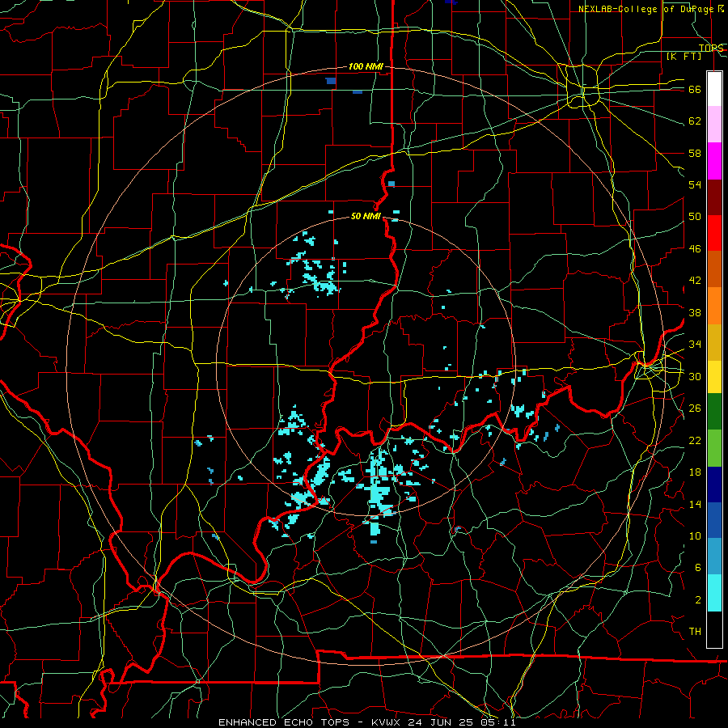
Task: Click the legend value "26"
Action: [x=695, y=408]
